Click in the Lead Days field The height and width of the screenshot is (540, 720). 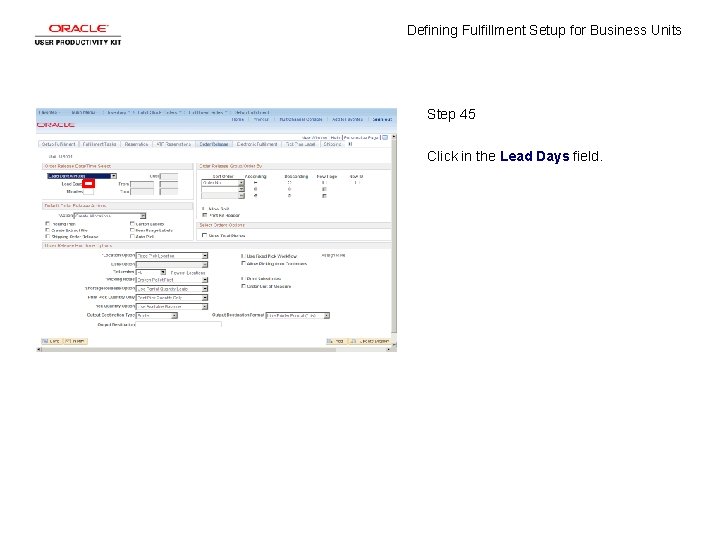click(x=89, y=184)
